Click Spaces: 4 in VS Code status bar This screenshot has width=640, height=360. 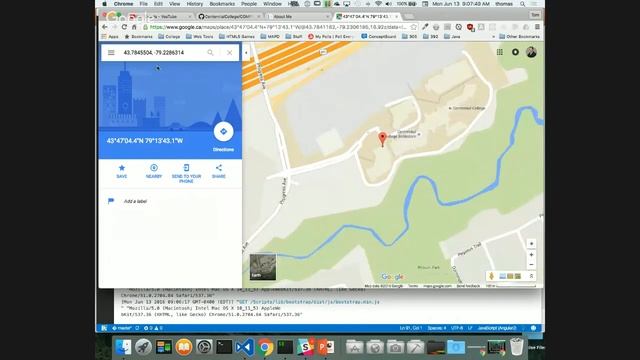437,328
